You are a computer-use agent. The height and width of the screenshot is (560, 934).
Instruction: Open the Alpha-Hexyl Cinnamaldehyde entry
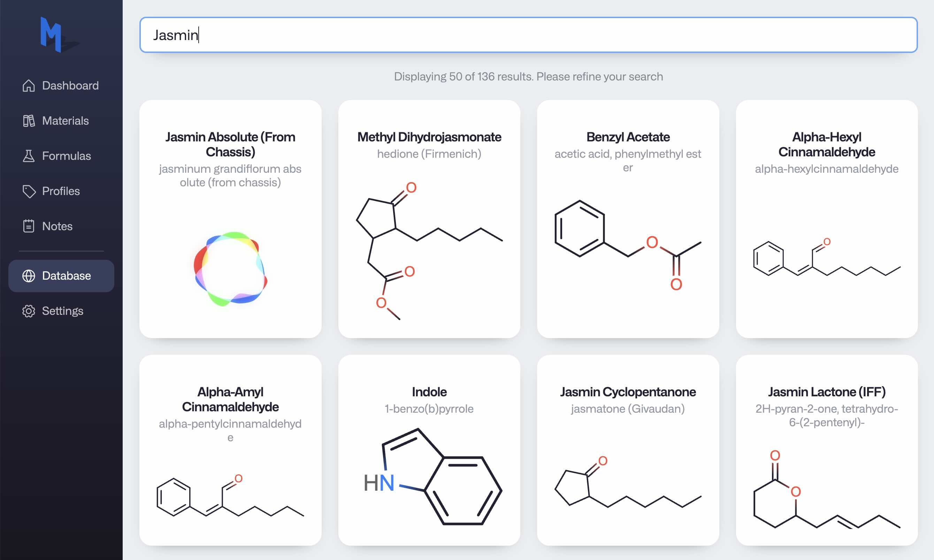coord(826,219)
